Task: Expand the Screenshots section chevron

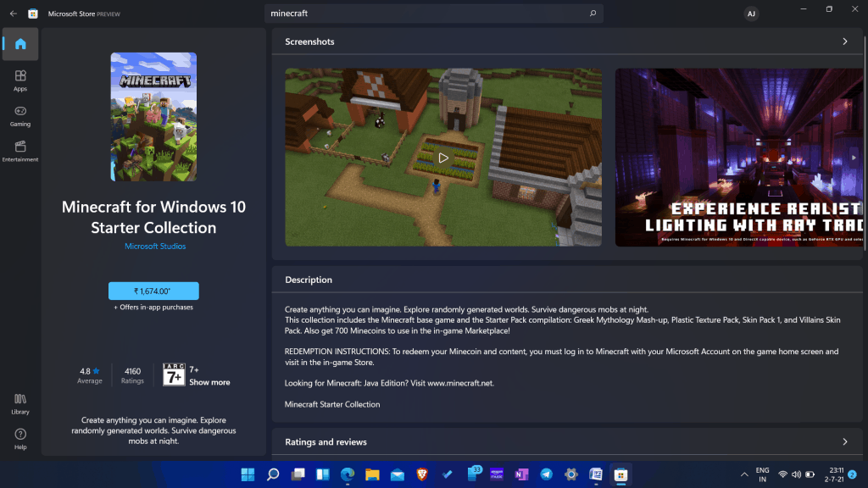Action: pyautogui.click(x=845, y=41)
